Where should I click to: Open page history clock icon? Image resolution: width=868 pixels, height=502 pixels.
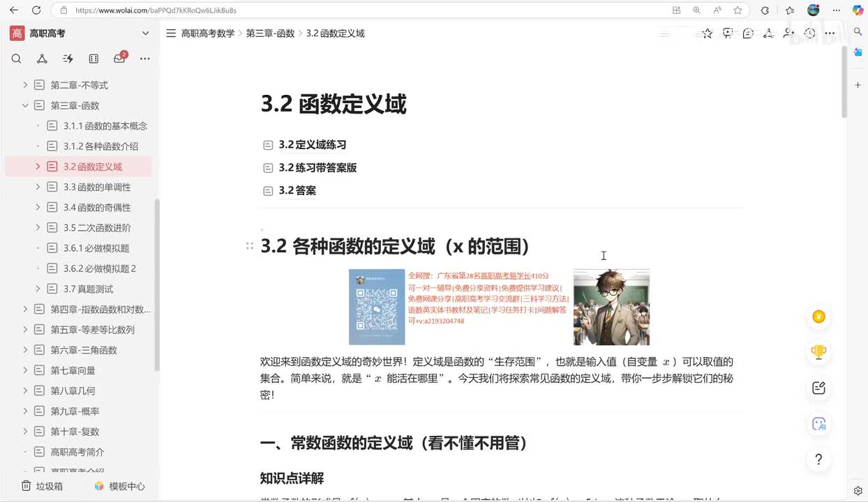[x=809, y=33]
